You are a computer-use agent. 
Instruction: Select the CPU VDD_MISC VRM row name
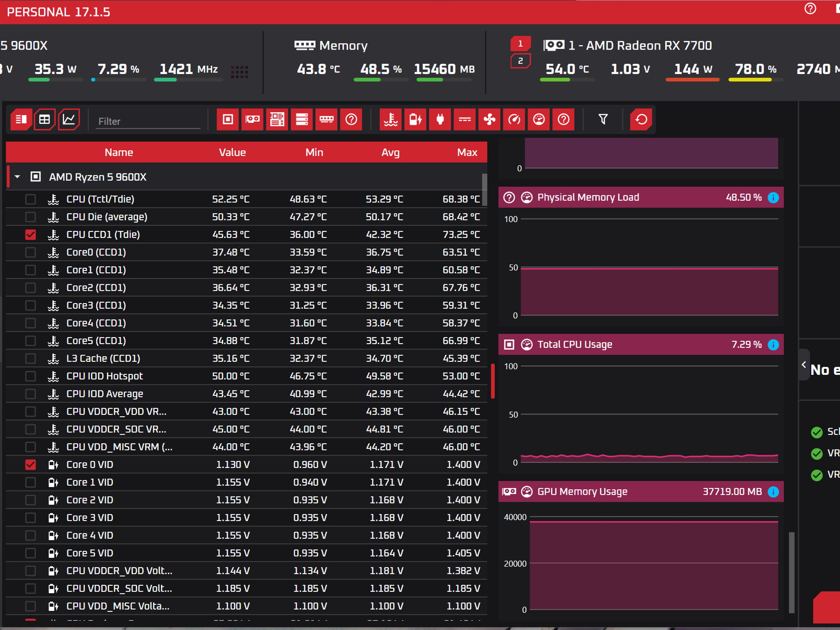pyautogui.click(x=119, y=447)
